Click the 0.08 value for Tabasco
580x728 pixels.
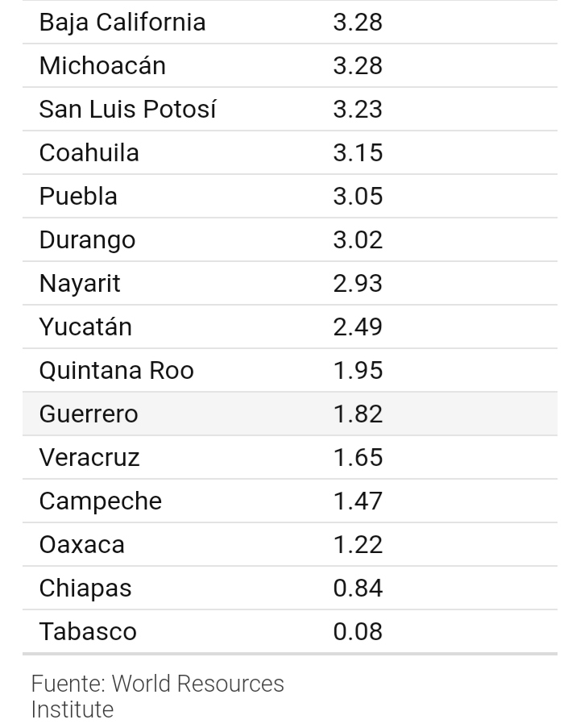(358, 631)
